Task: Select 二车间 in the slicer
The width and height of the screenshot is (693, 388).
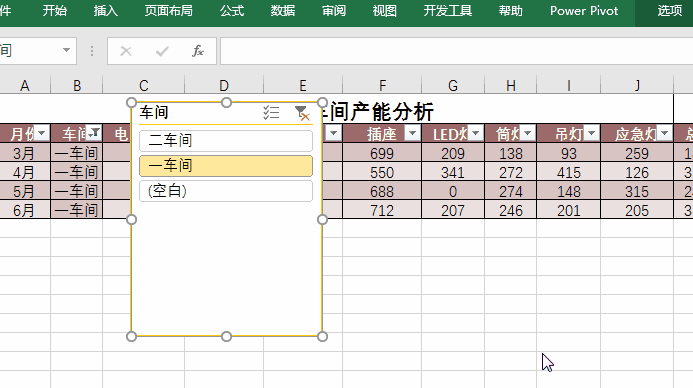Action: [226, 141]
